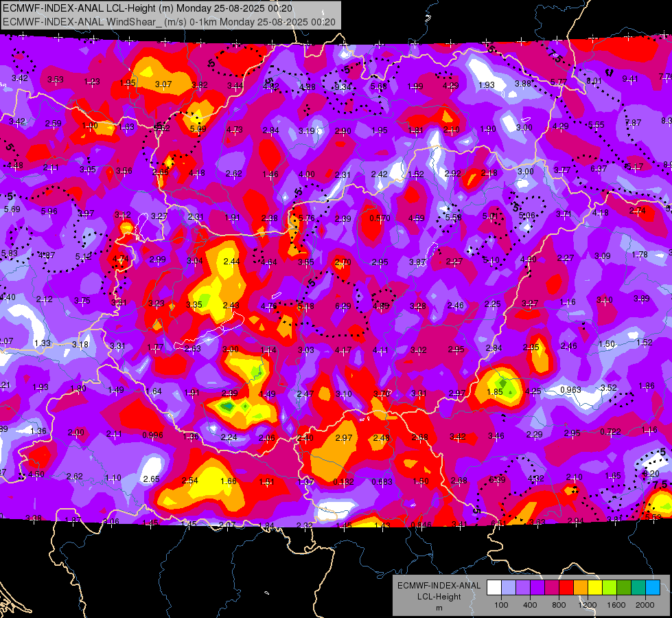Click the orange legend color swatch
672x618 pixels.
pos(581,588)
